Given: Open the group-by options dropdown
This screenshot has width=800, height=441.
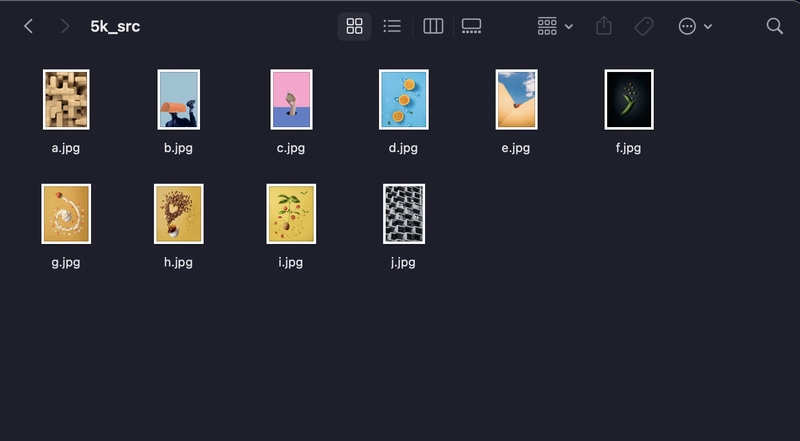Looking at the screenshot, I should click(x=555, y=26).
